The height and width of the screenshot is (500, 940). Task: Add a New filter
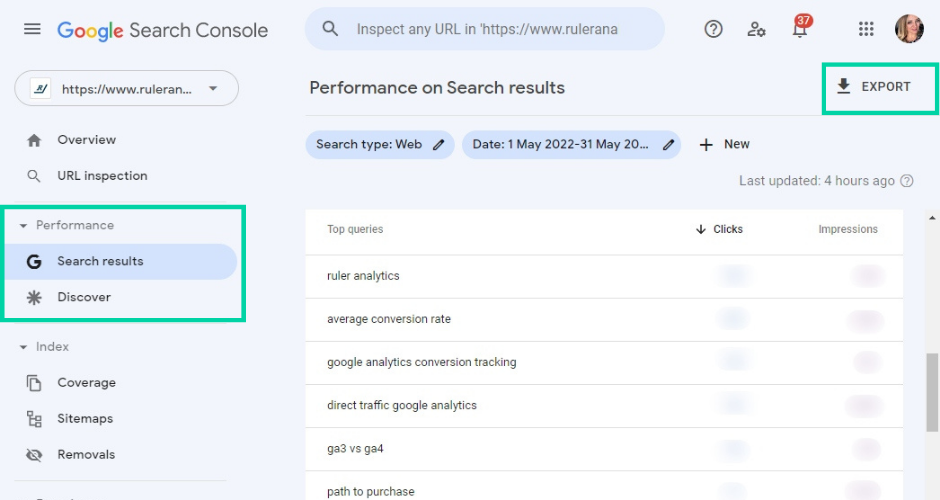tap(725, 144)
